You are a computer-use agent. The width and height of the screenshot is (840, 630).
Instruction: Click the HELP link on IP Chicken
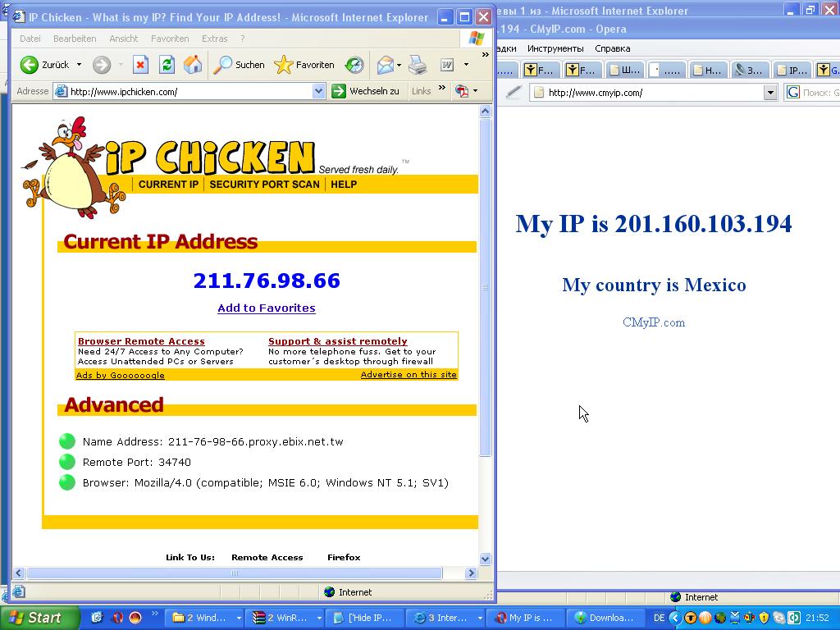tap(344, 185)
